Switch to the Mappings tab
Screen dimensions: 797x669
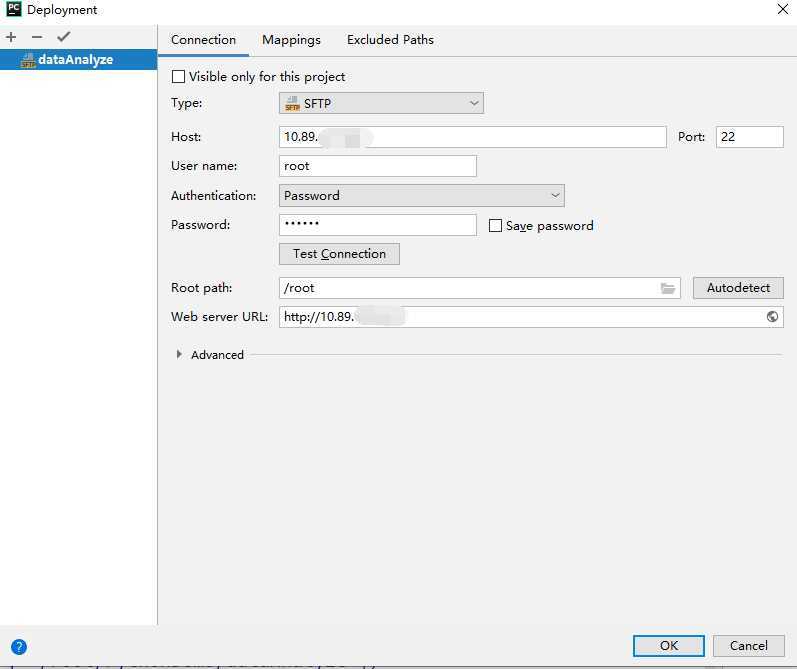click(291, 40)
